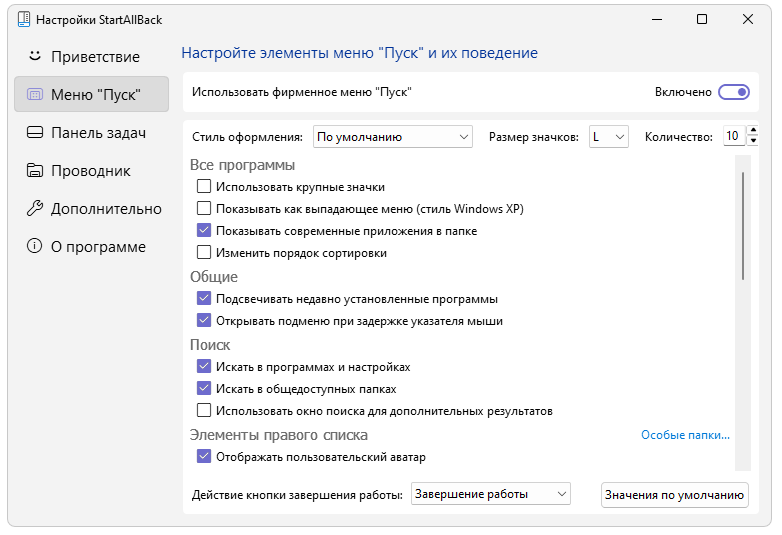Open the Стиль оформления dropdown

(392, 137)
